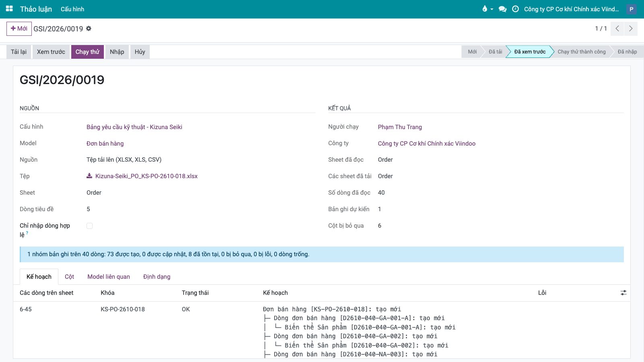
Task: Click the KS-PO-2610-018 key cell
Action: (123, 309)
